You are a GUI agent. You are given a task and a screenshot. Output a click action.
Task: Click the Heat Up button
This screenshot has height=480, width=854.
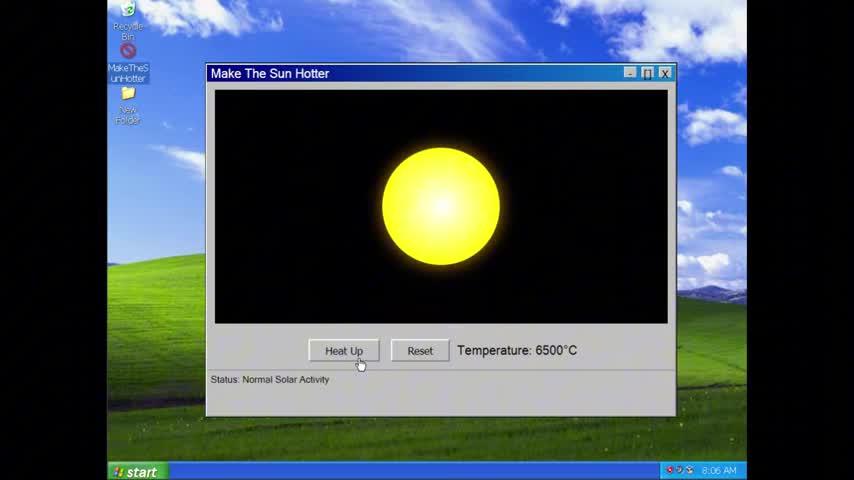pos(344,351)
